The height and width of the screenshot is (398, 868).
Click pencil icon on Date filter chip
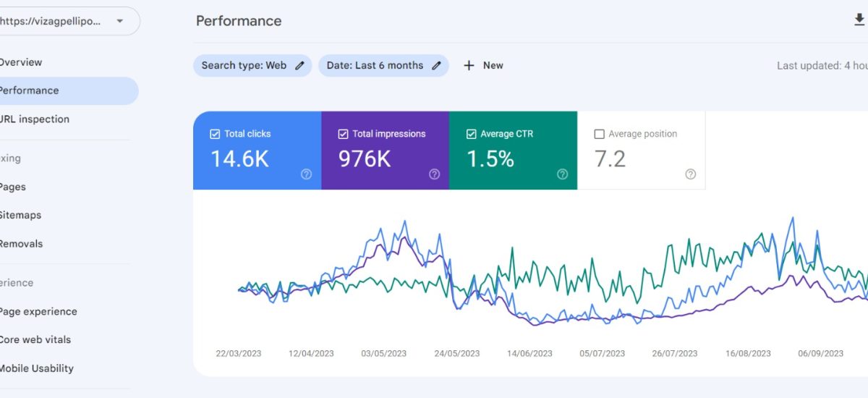tap(436, 66)
